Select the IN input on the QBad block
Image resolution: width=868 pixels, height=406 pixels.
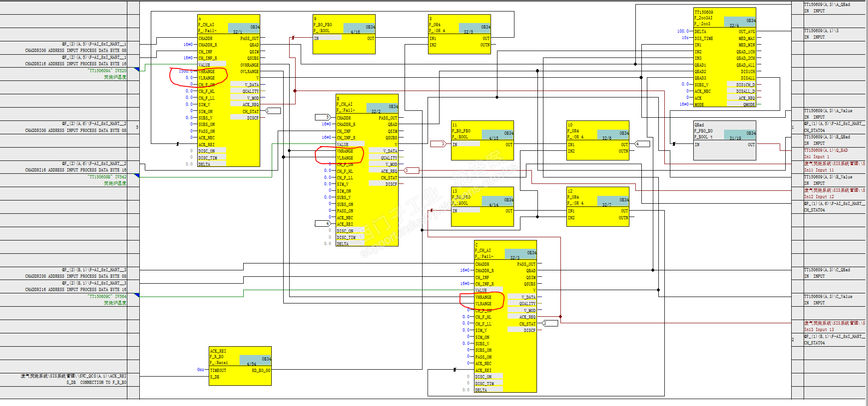[697, 145]
